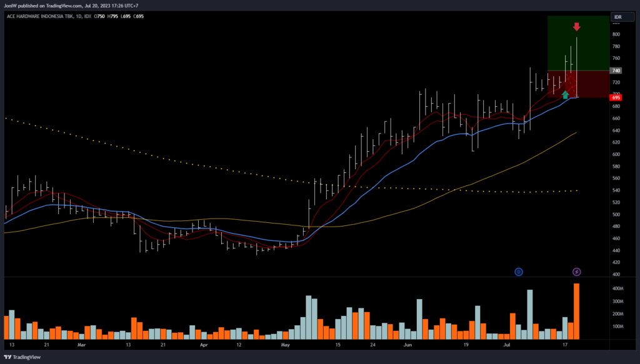The height and width of the screenshot is (364, 640).
Task: Click the 'Apr' label on the time axis
Action: click(x=203, y=344)
